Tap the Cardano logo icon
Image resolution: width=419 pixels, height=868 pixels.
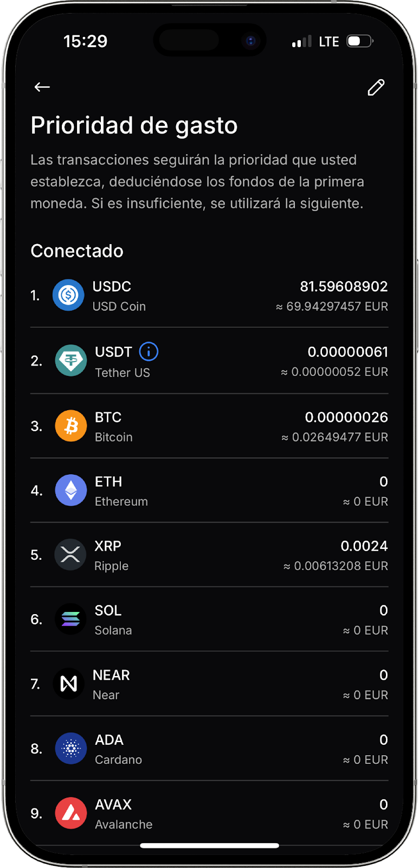coord(71,749)
